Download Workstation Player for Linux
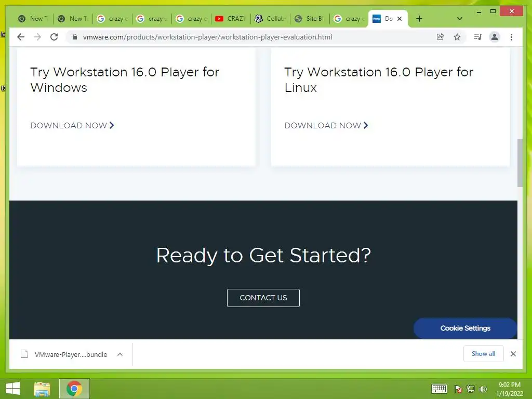The image size is (532, 399). click(x=326, y=126)
